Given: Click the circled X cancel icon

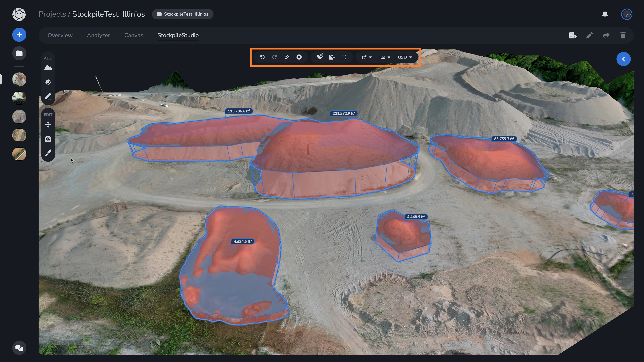Looking at the screenshot, I should click(299, 57).
